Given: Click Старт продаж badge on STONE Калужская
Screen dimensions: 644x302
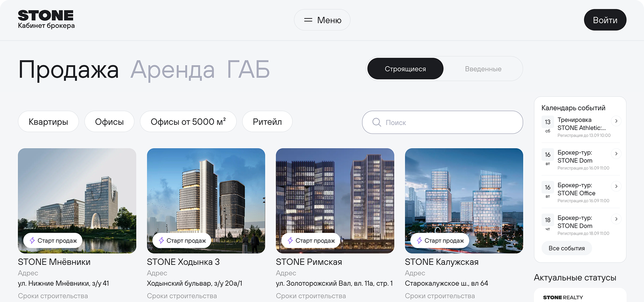Looking at the screenshot, I should coord(440,240).
